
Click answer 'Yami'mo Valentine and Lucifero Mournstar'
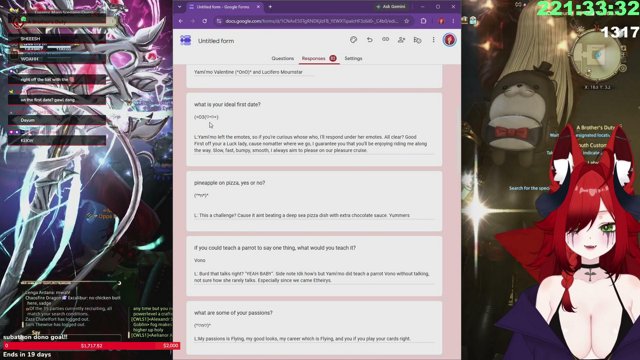pyautogui.click(x=248, y=72)
